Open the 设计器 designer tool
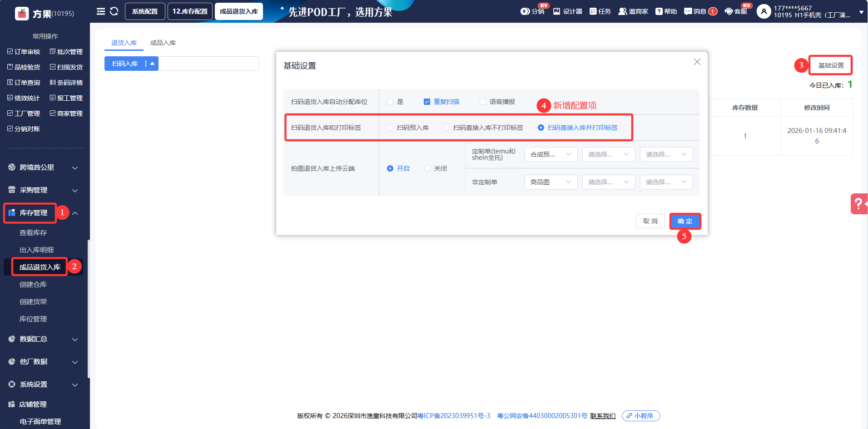 pos(568,11)
